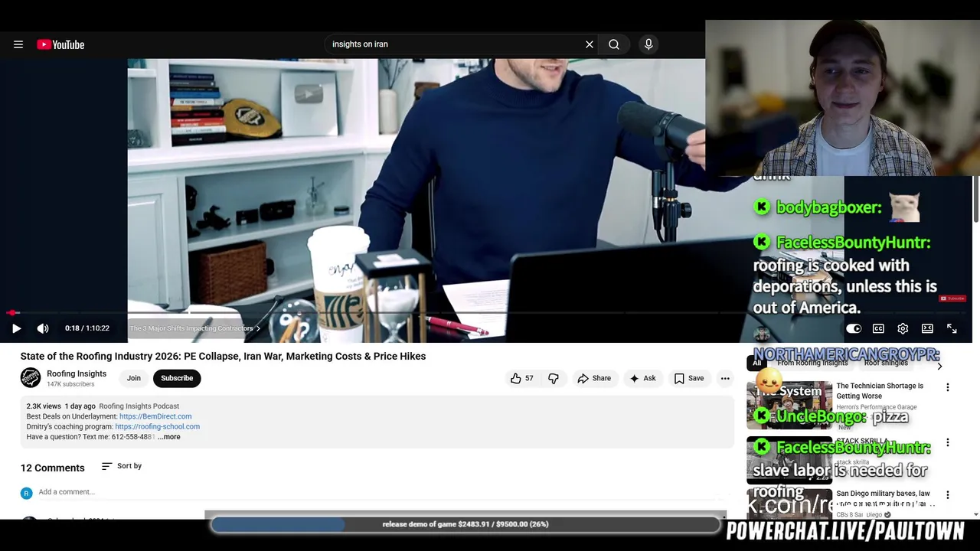Viewport: 980px width, 551px height.
Task: Join the Roofing Insights channel membership
Action: [134, 378]
